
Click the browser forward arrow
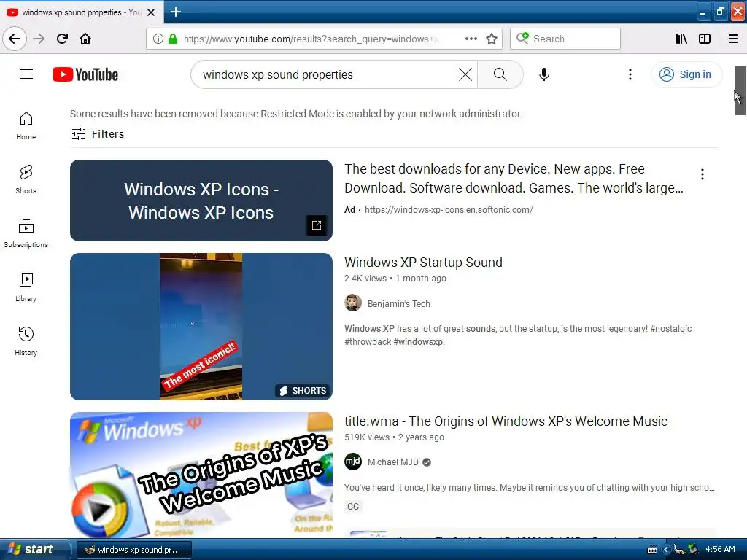point(39,39)
